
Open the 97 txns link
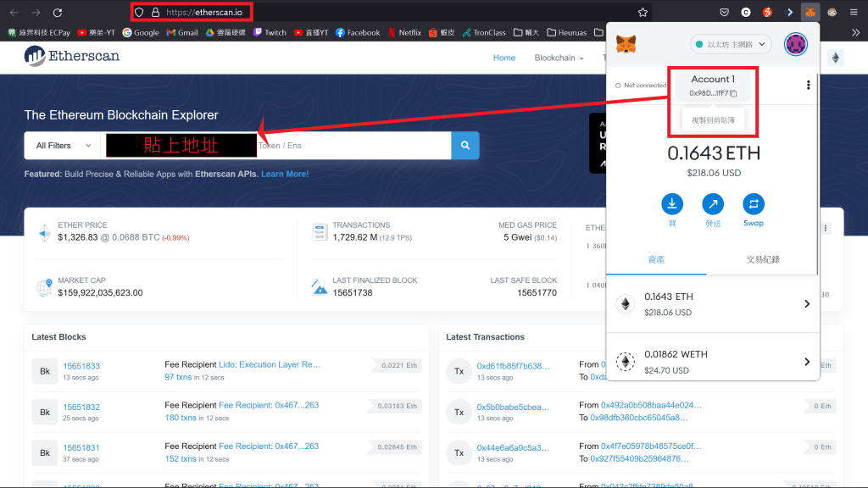pyautogui.click(x=178, y=377)
